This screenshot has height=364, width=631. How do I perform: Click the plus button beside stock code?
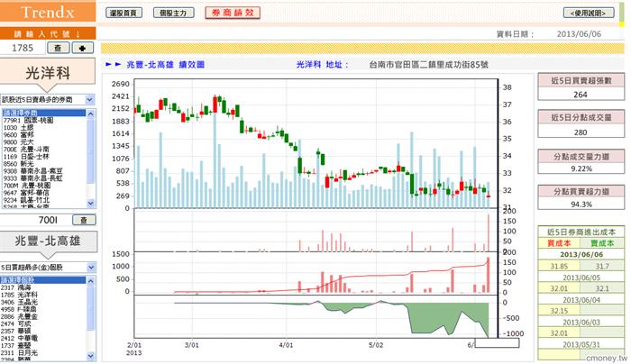[82, 47]
